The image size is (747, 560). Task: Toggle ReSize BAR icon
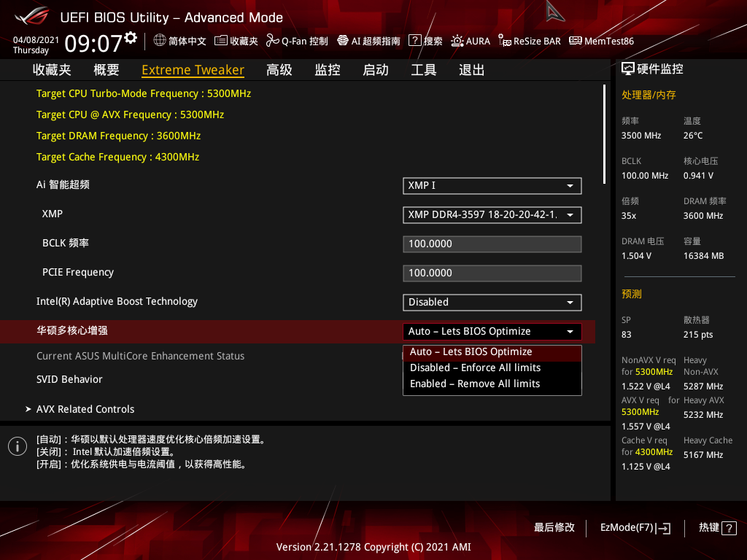click(x=504, y=41)
